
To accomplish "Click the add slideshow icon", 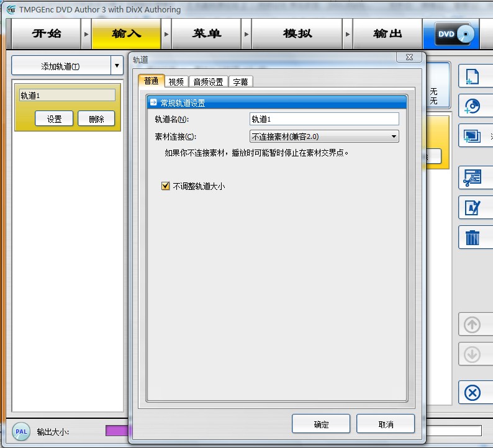I will pos(473,136).
